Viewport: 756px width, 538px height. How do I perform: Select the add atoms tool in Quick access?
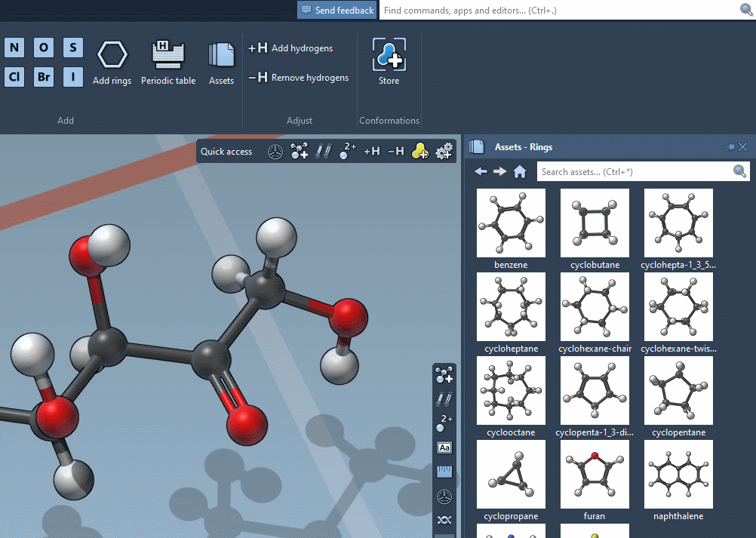point(299,151)
